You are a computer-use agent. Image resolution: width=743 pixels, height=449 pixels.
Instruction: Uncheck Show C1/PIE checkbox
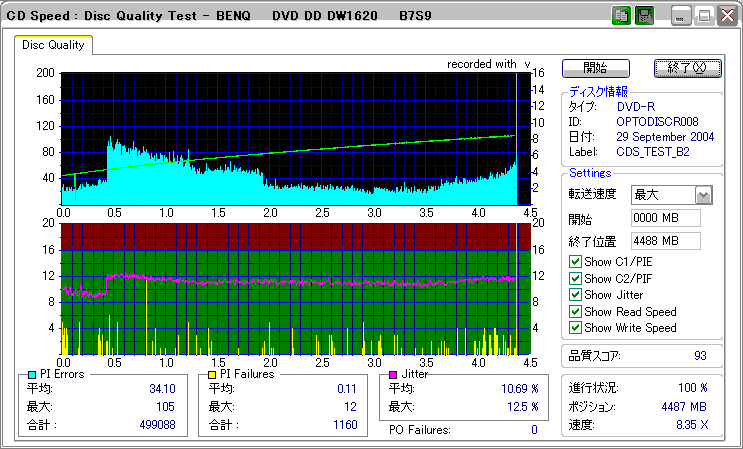(575, 262)
